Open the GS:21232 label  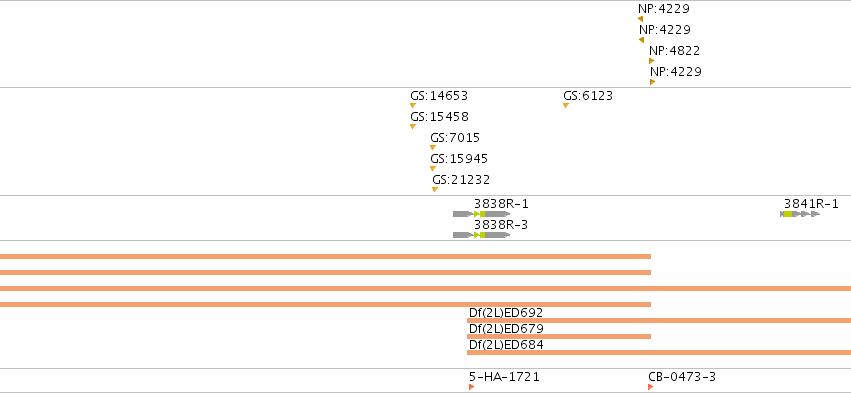point(461,180)
